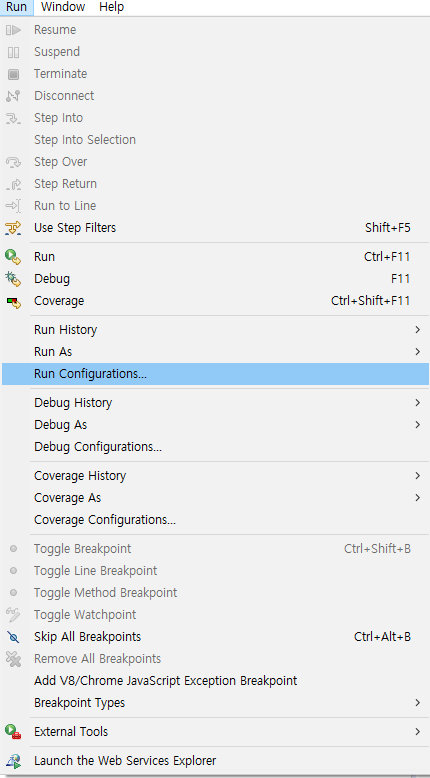
Task: Click the Ctrl+Shift+F11 shortcut text
Action: (x=370, y=301)
